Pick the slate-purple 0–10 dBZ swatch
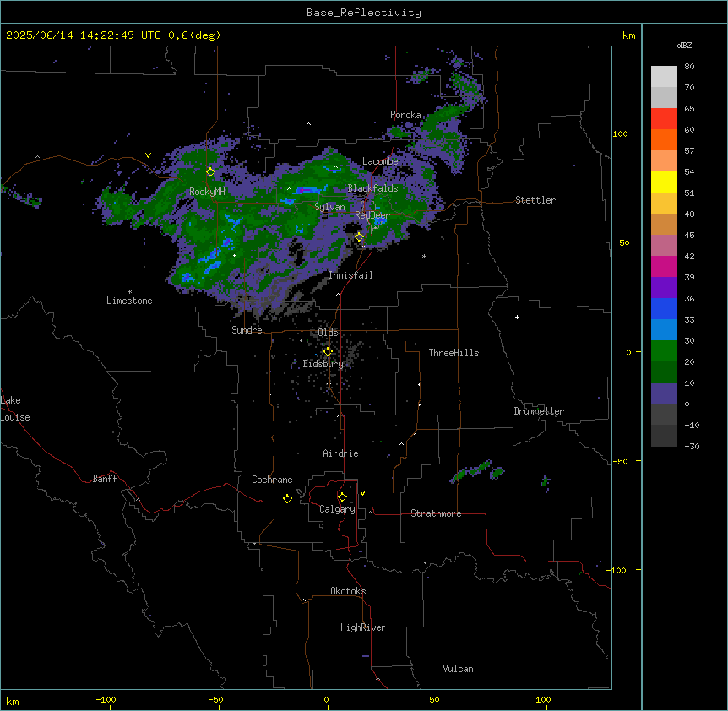The width and height of the screenshot is (728, 711). coord(664,393)
